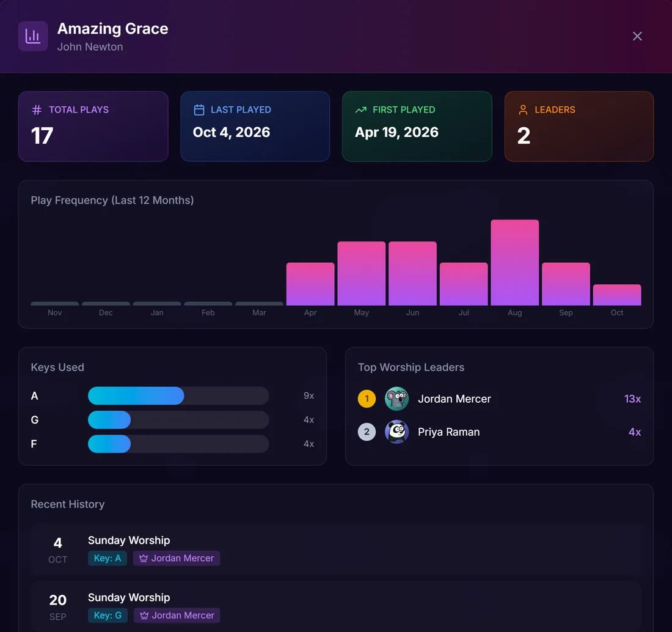
Task: Click Jordan Mercer tag on Oct 4 entry
Action: tap(177, 558)
